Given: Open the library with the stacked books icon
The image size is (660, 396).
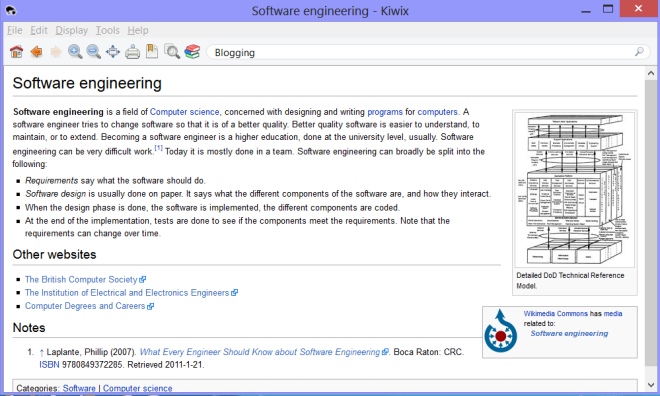Looking at the screenshot, I should (192, 51).
